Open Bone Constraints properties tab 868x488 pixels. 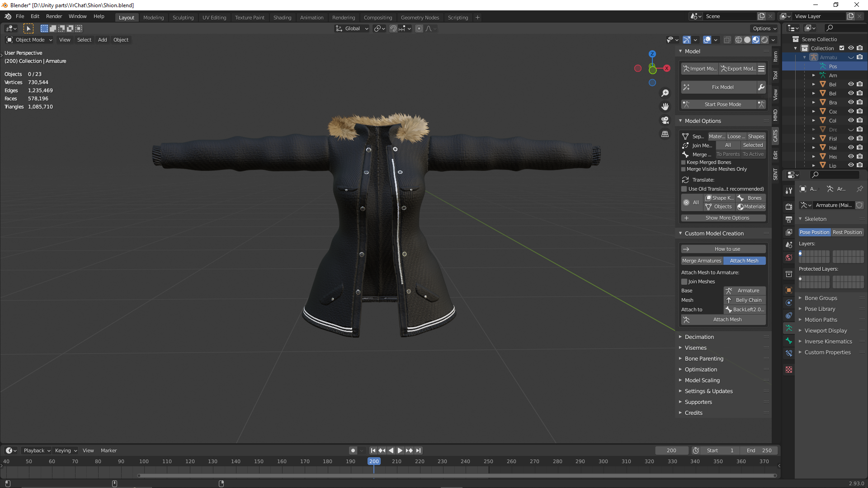789,353
